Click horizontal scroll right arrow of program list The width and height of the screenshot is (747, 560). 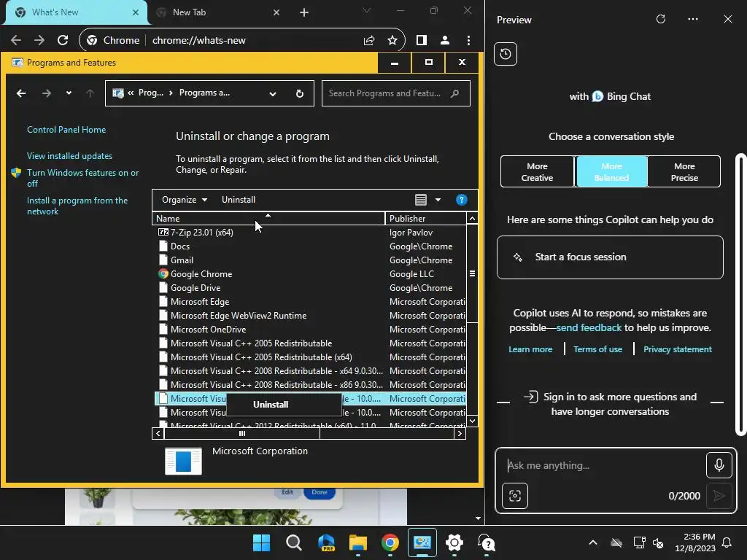coord(460,433)
